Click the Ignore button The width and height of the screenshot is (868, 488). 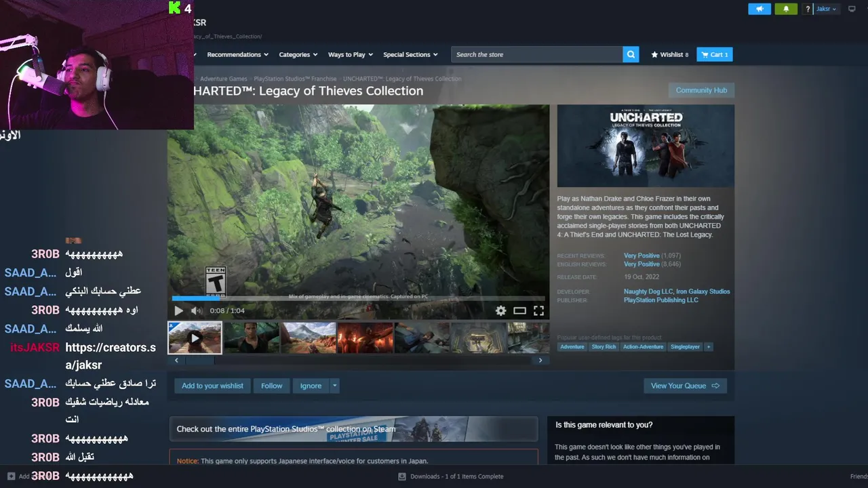coord(311,386)
